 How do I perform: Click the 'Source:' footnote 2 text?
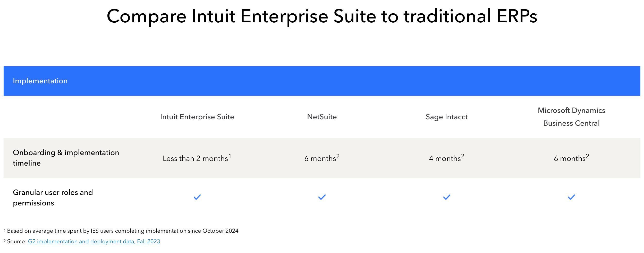(x=17, y=241)
